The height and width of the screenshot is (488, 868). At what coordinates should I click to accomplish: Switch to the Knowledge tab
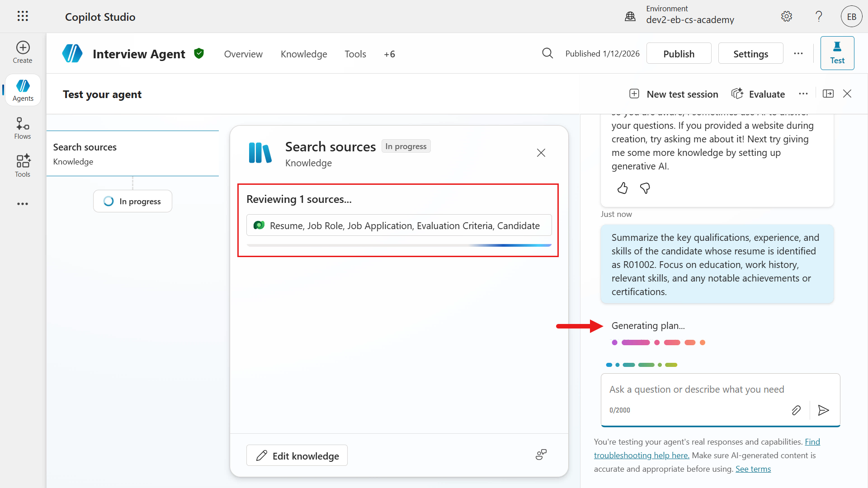pyautogui.click(x=304, y=54)
